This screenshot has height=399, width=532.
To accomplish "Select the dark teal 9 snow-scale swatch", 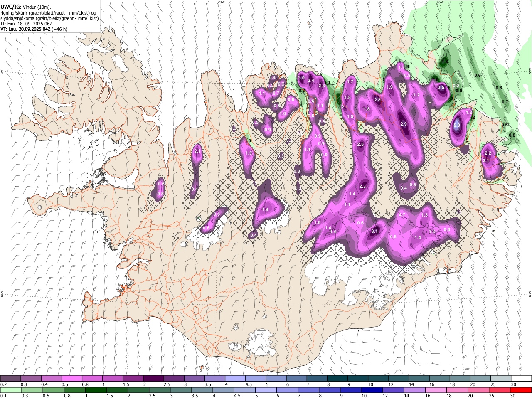I will pos(358,378).
